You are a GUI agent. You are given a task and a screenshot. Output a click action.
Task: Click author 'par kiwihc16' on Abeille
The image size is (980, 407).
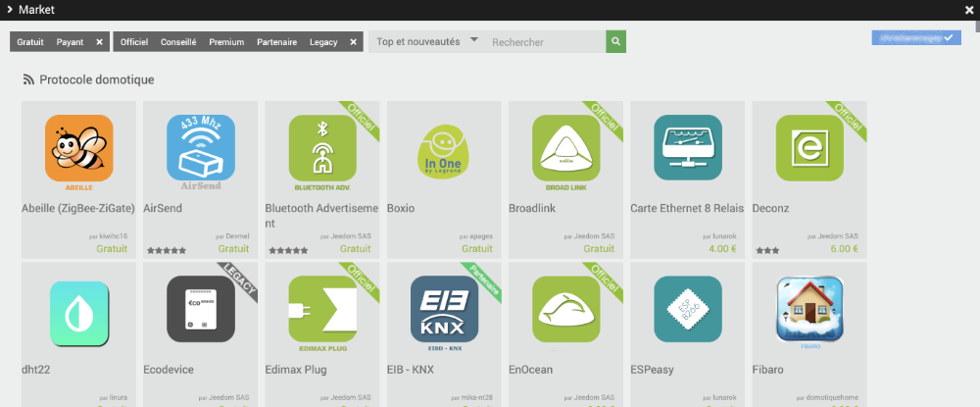pyautogui.click(x=109, y=236)
